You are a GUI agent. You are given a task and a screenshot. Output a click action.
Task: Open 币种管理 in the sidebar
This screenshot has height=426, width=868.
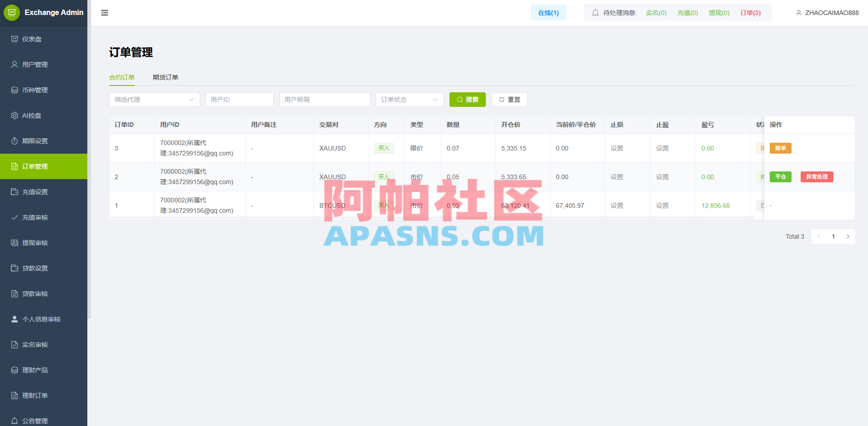[44, 90]
